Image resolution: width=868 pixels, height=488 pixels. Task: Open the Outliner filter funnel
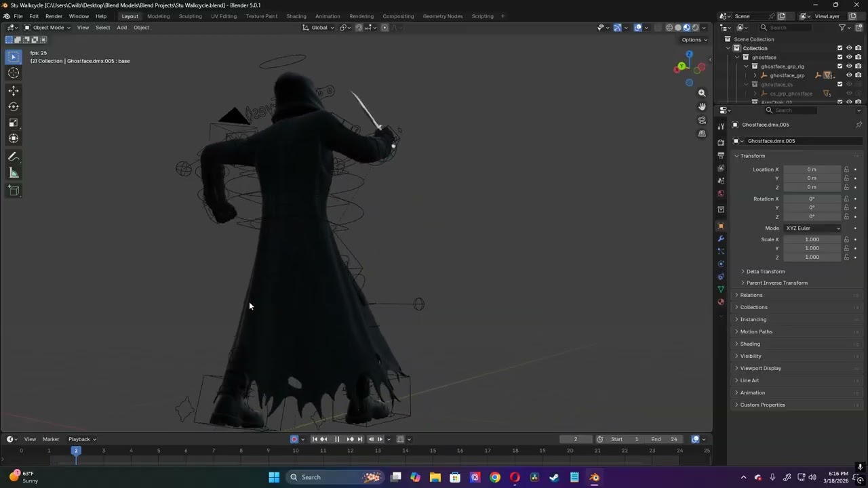pos(842,28)
